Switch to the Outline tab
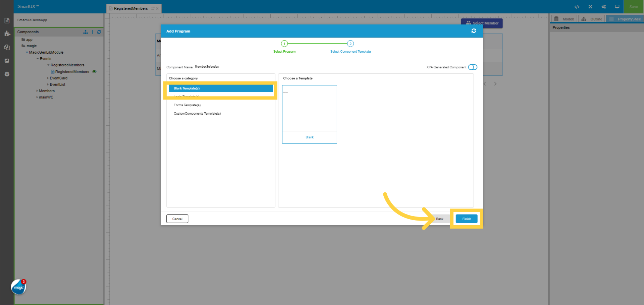 coord(591,19)
